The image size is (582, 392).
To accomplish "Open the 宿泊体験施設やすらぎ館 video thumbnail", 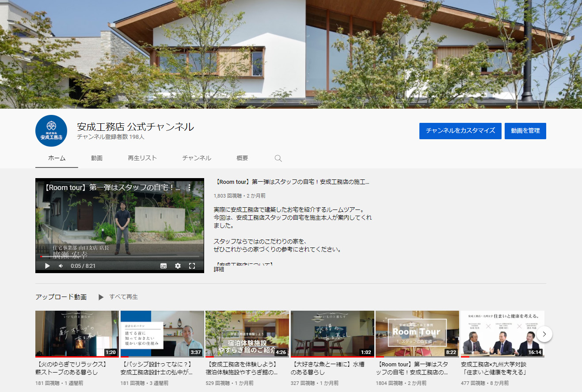I will click(x=247, y=334).
